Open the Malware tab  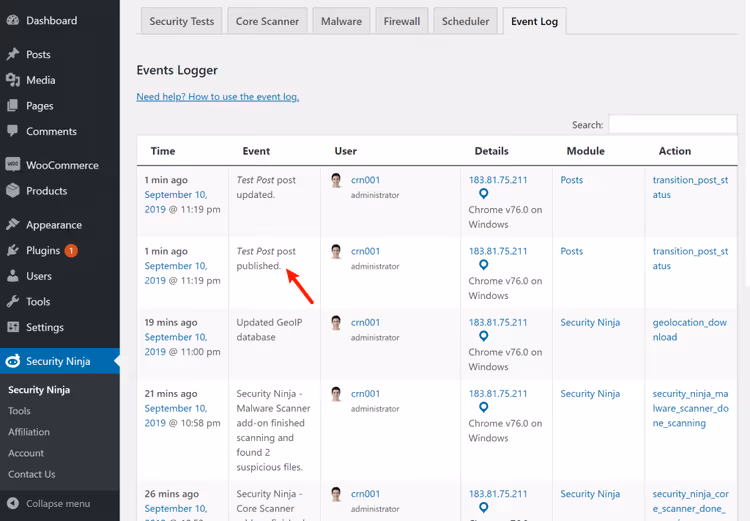[x=341, y=21]
